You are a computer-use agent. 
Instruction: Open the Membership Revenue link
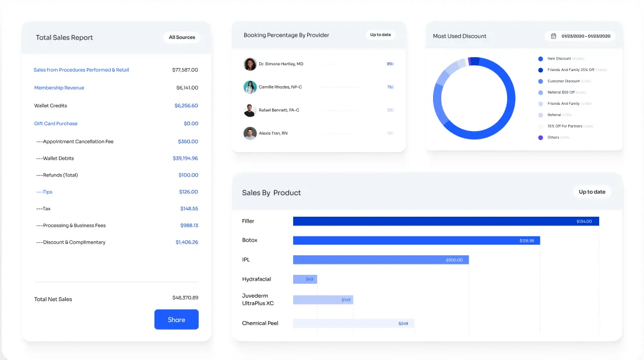pos(59,88)
